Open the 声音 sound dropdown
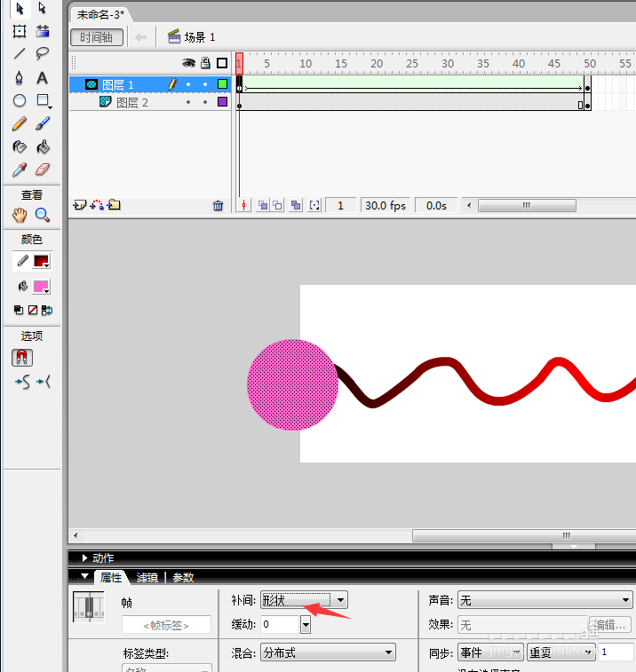The width and height of the screenshot is (636, 672). (x=545, y=600)
